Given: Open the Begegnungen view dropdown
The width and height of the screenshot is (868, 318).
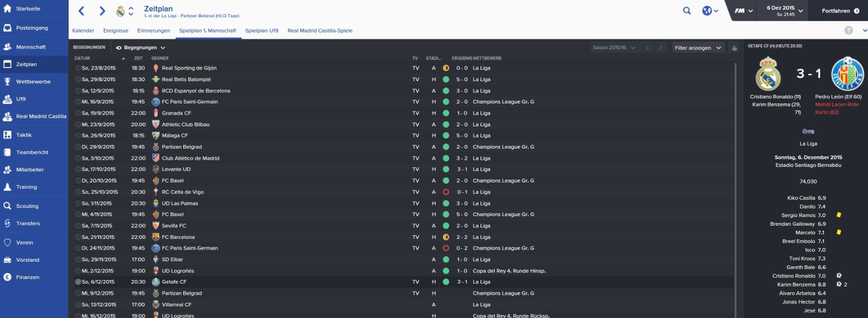Looking at the screenshot, I should (140, 48).
